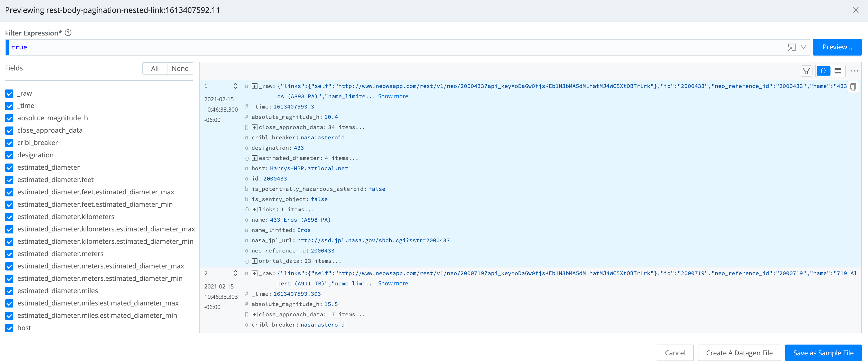Screen dimensions: 868x361
Task: Expand close_approach_data in event 1
Action: [255, 128]
